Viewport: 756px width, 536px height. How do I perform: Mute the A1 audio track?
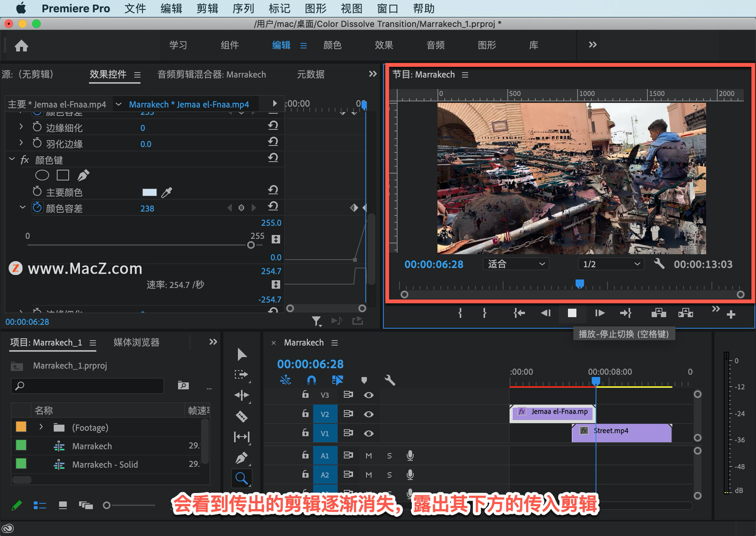click(x=369, y=455)
